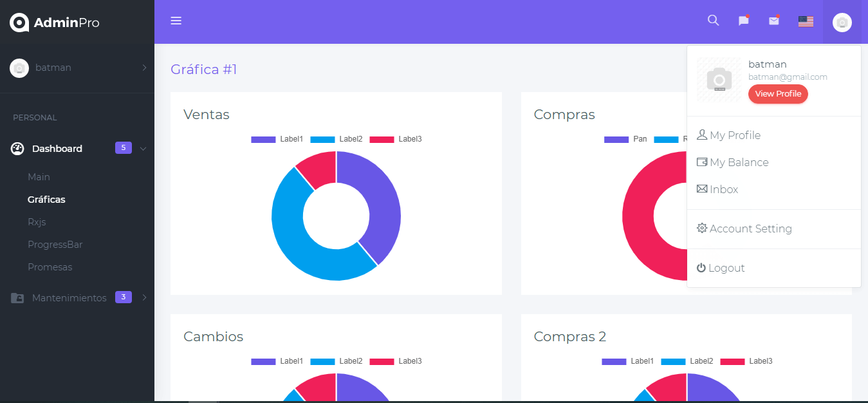Go to ProgressBar page in sidebar

click(55, 245)
